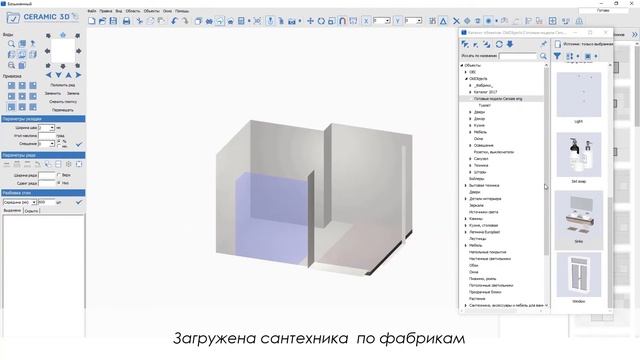This screenshot has width=640, height=360.
Task: Save the project with the floppy disk icon
Action: (113, 21)
